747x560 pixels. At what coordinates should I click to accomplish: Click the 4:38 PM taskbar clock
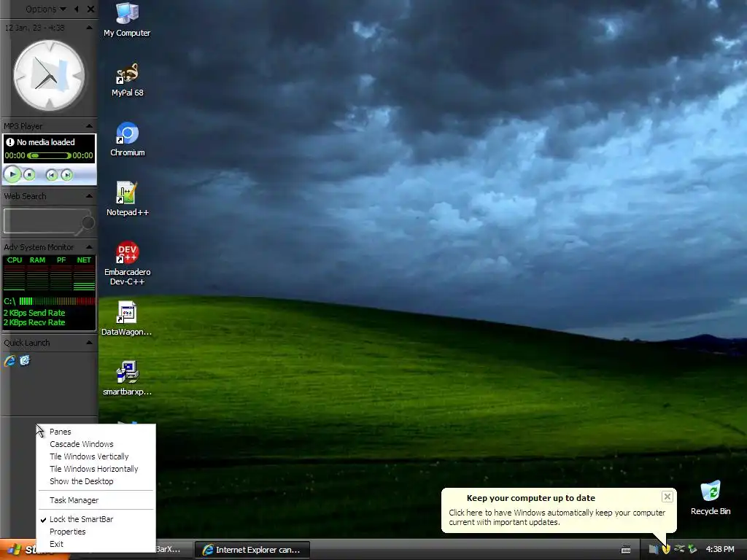(719, 550)
